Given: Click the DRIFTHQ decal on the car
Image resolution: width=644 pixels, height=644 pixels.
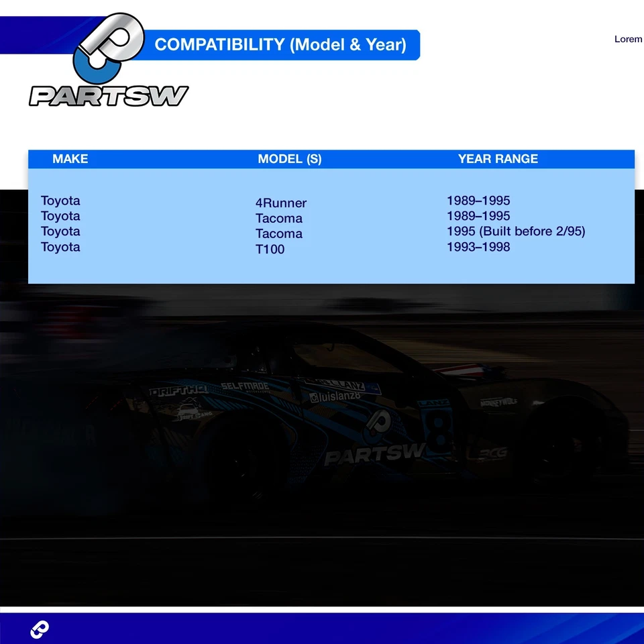Looking at the screenshot, I should point(178,391).
